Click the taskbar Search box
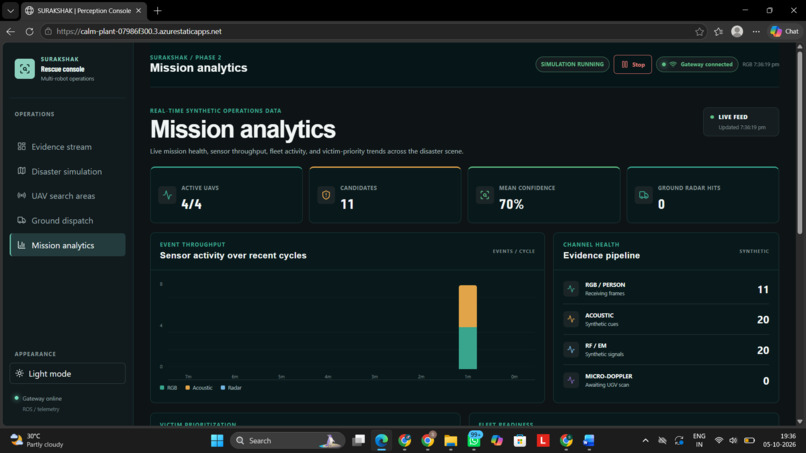The height and width of the screenshot is (453, 806). (287, 441)
